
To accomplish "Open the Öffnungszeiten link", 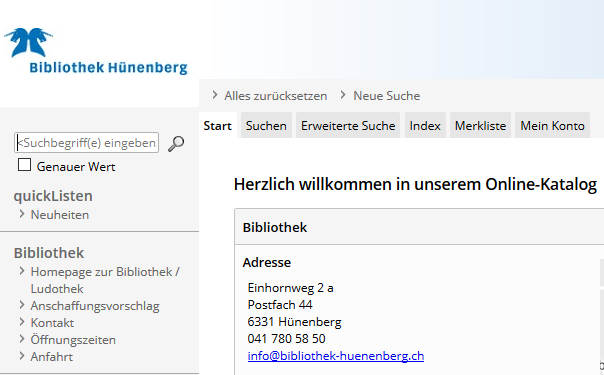I will click(x=73, y=340).
